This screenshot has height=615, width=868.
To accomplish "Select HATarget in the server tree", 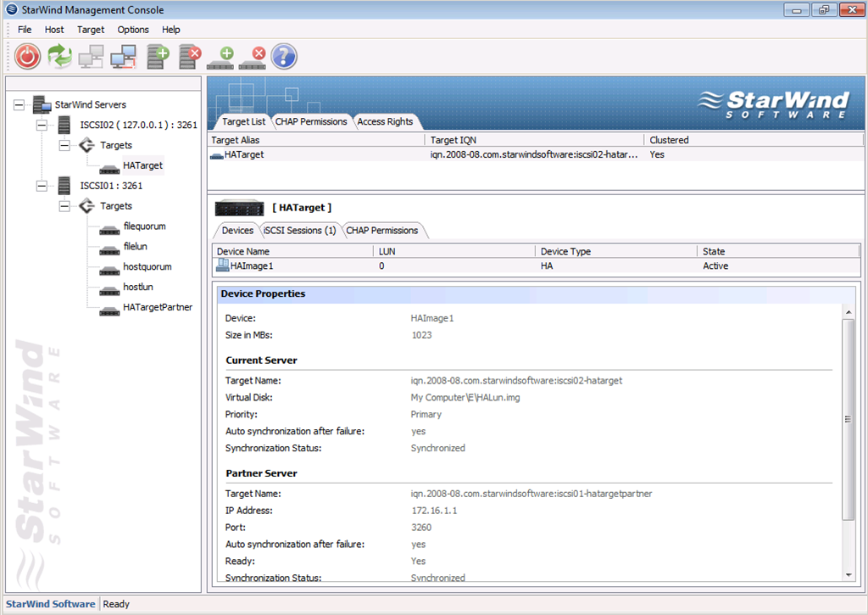I will (142, 165).
